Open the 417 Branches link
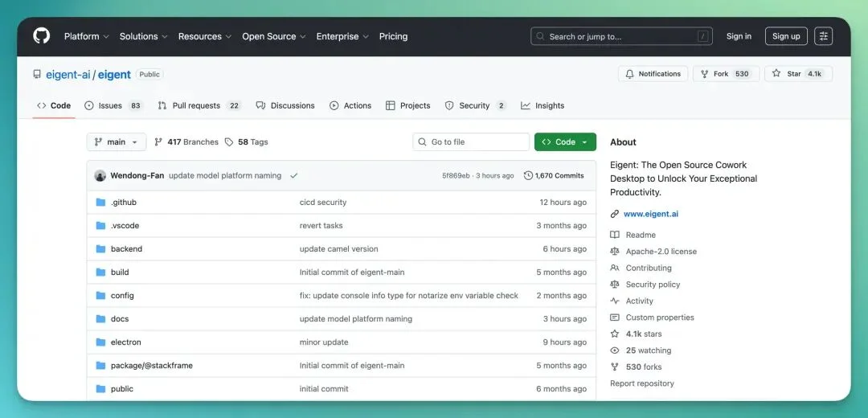This screenshot has width=868, height=418. pos(186,142)
